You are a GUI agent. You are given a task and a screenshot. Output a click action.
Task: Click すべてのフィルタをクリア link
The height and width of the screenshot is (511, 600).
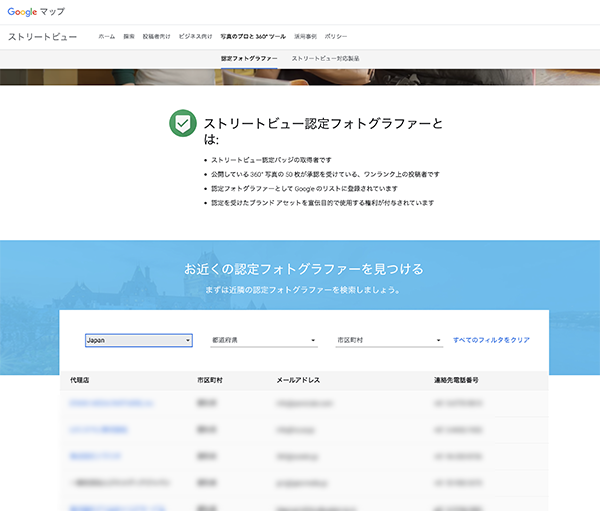tap(491, 340)
